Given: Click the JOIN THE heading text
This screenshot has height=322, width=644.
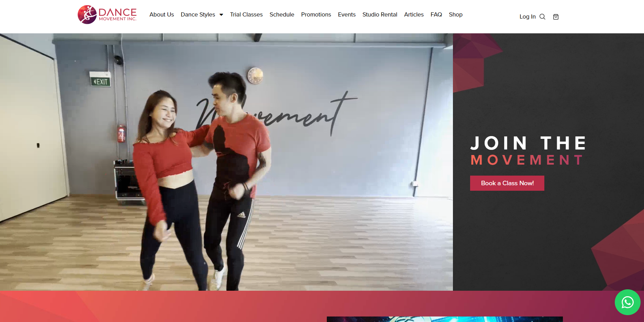Looking at the screenshot, I should pos(528,143).
